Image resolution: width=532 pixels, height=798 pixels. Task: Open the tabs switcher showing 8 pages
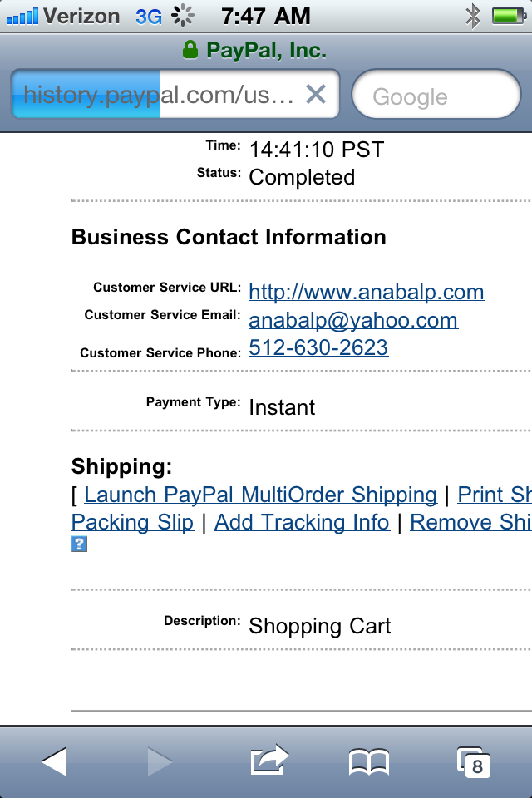coord(474,761)
